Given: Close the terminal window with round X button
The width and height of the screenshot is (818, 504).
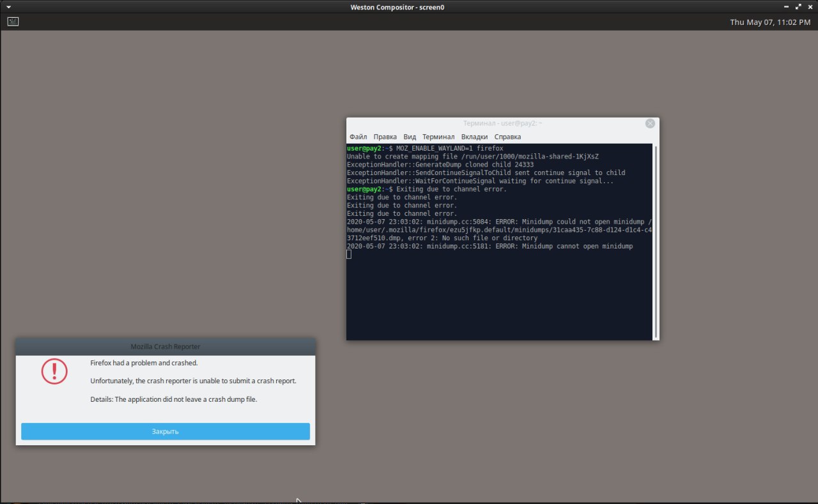Looking at the screenshot, I should click(x=650, y=123).
